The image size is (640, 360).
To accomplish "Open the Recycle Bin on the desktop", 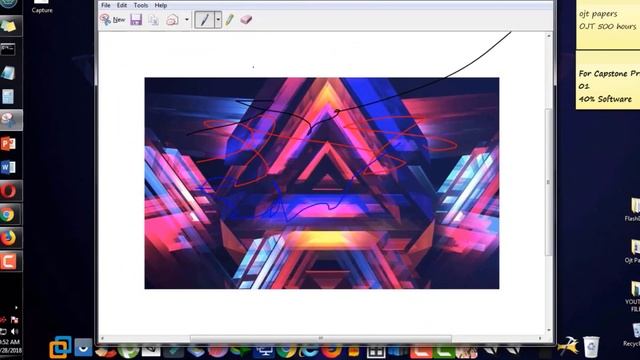I will click(633, 335).
